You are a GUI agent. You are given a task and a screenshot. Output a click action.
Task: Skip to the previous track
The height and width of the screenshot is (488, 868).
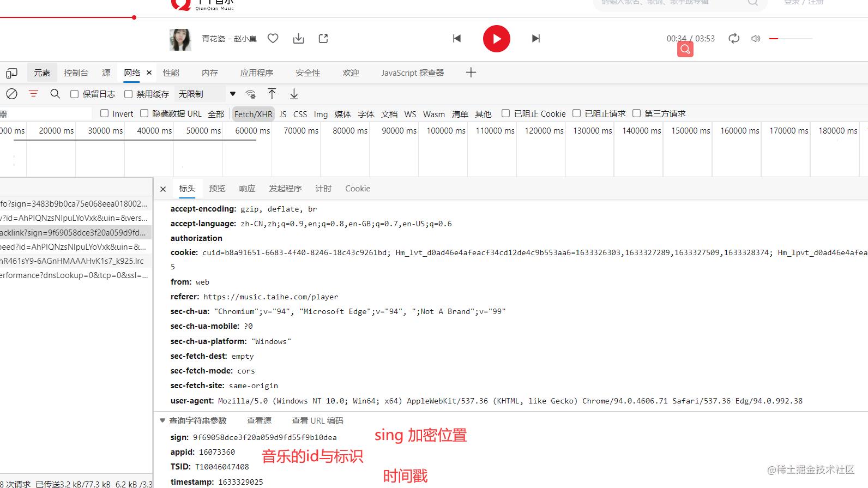[457, 38]
